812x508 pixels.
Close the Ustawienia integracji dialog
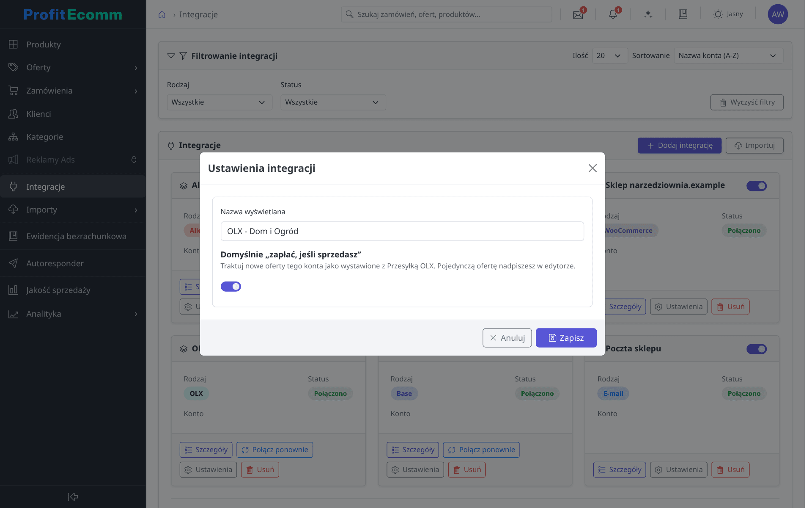pos(593,168)
